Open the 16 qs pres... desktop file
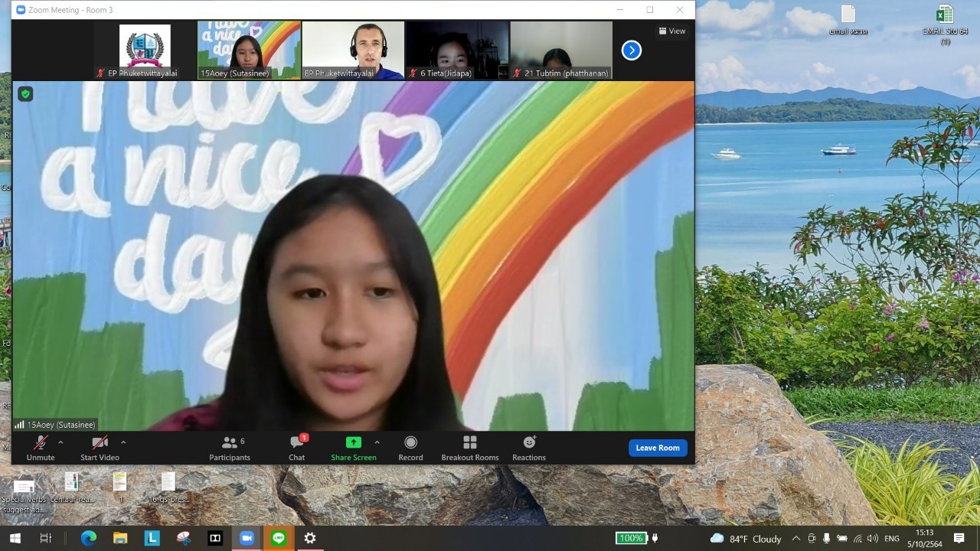The width and height of the screenshot is (980, 551). coord(168,488)
